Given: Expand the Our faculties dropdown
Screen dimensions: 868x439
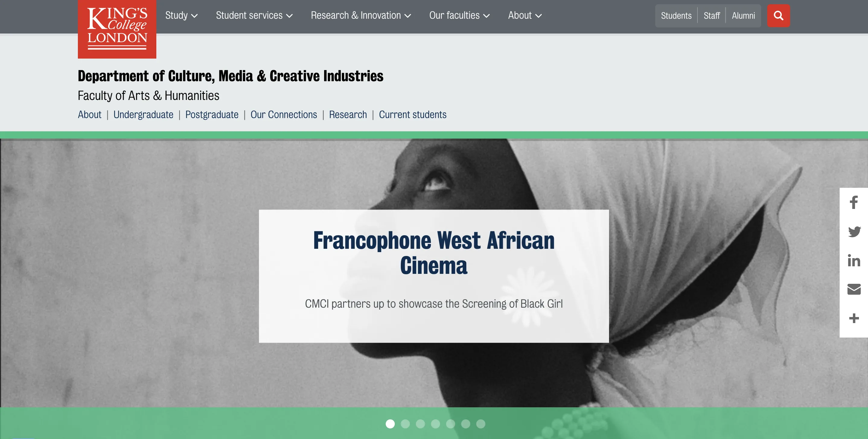Looking at the screenshot, I should tap(459, 15).
